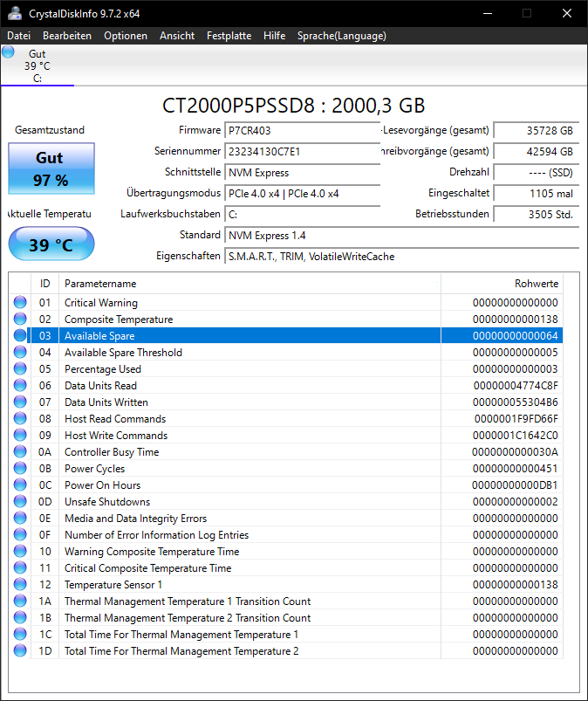This screenshot has width=588, height=701.
Task: Click the status orb for Controller Busy Time
Action: coord(20,451)
